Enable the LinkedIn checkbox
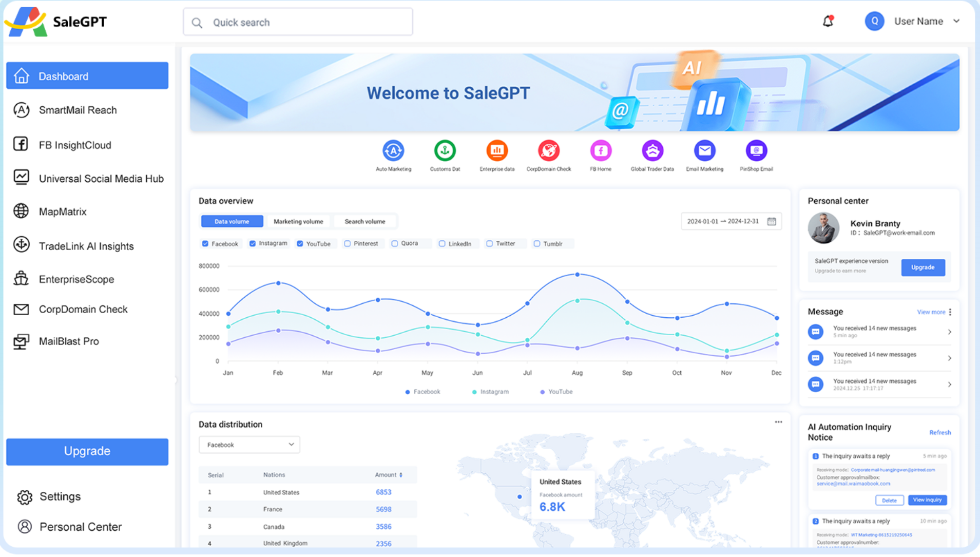980x557 pixels. [442, 244]
